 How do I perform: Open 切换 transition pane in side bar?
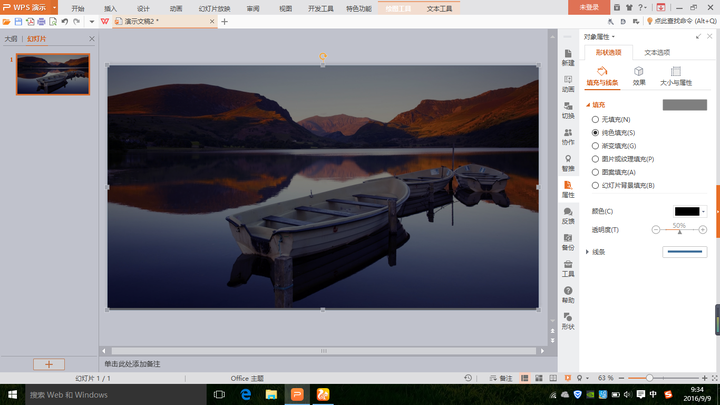(x=568, y=111)
